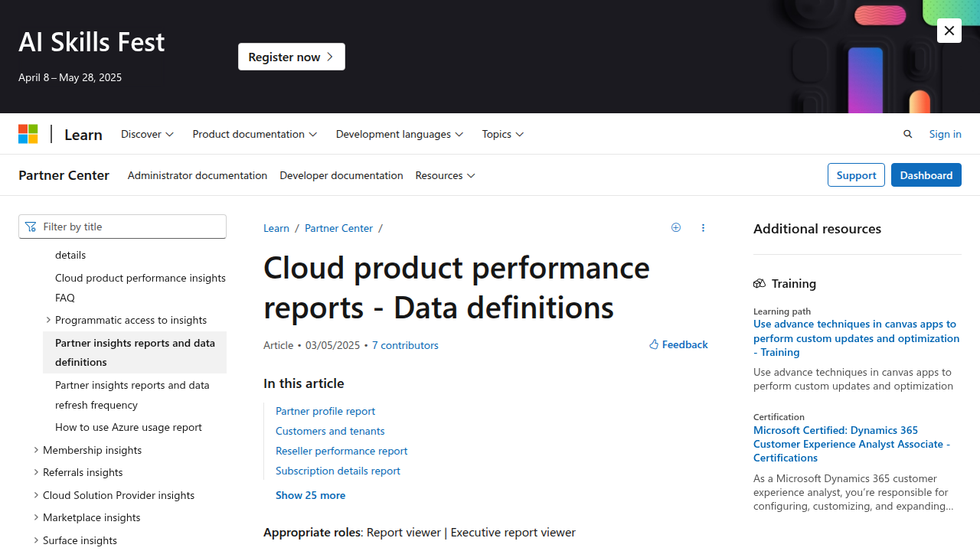Viewport: 980px width, 551px height.
Task: Expand Programmatic access to insights node
Action: [48, 320]
